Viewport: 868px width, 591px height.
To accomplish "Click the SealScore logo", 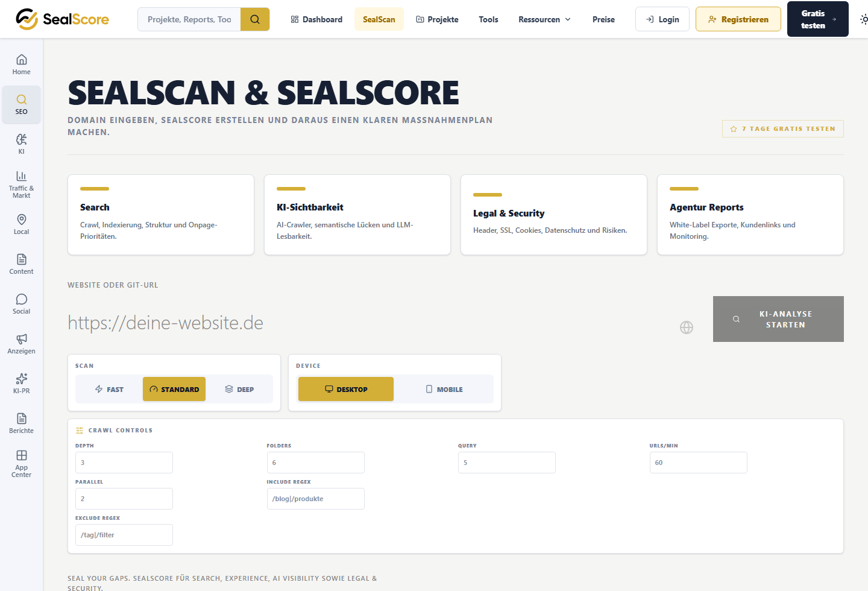I will click(62, 19).
